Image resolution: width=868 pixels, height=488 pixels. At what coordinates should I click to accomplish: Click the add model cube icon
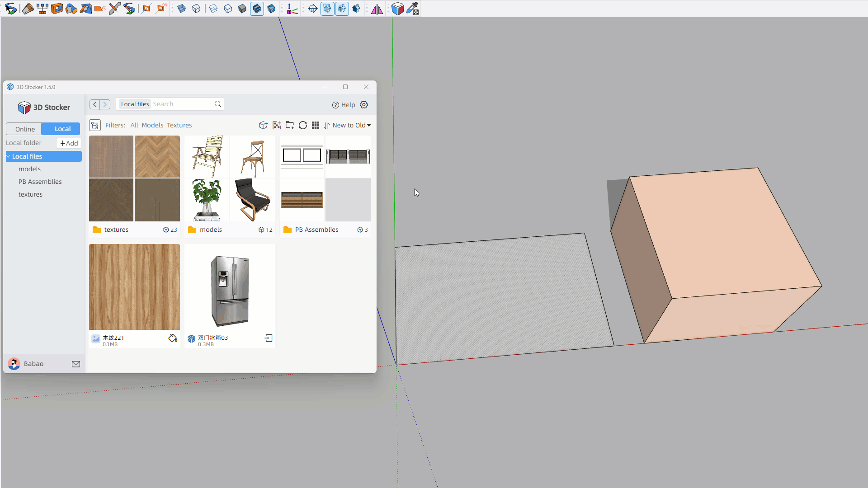[x=263, y=125]
